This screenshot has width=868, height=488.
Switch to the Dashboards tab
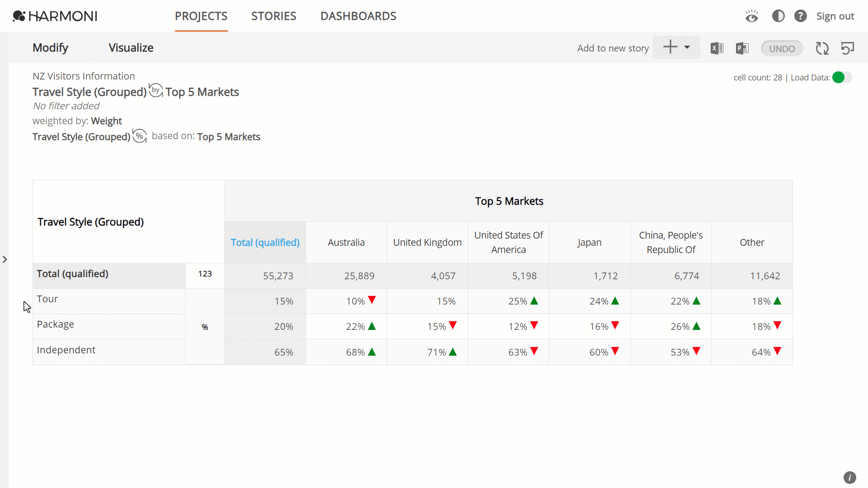[359, 16]
